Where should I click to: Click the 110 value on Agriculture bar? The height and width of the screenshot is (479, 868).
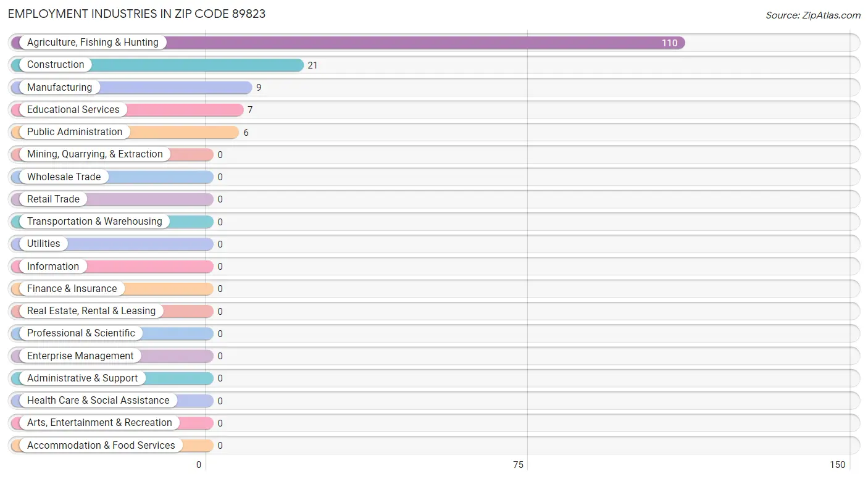coord(670,43)
